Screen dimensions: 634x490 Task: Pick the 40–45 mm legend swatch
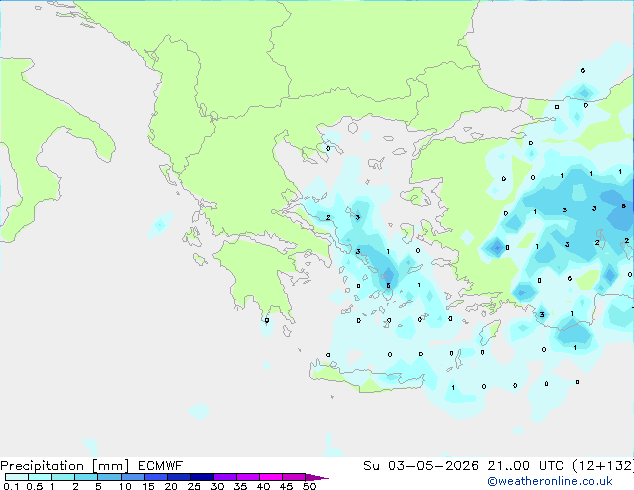click(271, 477)
